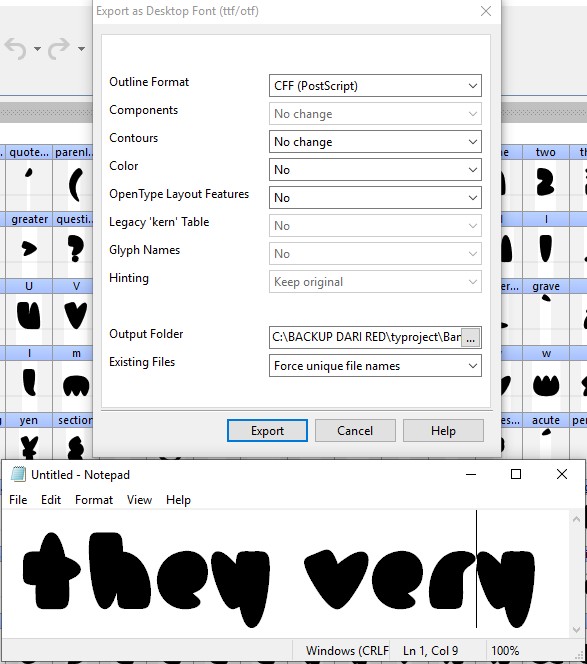Open Notepad's Format menu

coord(94,500)
